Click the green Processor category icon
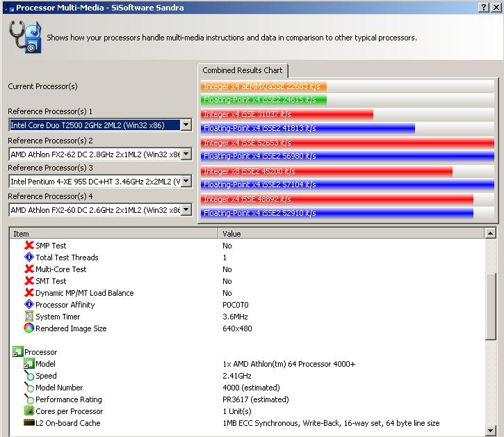This screenshot has height=437, width=504. [x=17, y=351]
